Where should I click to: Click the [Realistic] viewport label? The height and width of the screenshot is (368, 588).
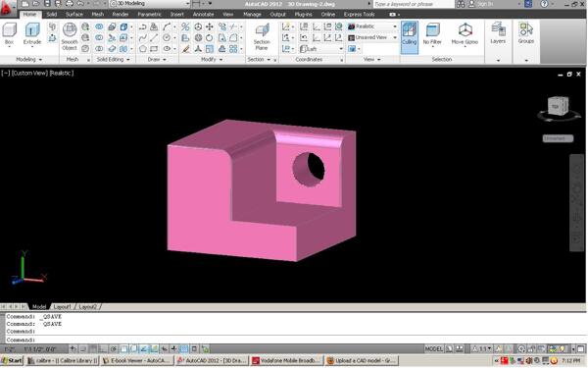click(x=62, y=73)
